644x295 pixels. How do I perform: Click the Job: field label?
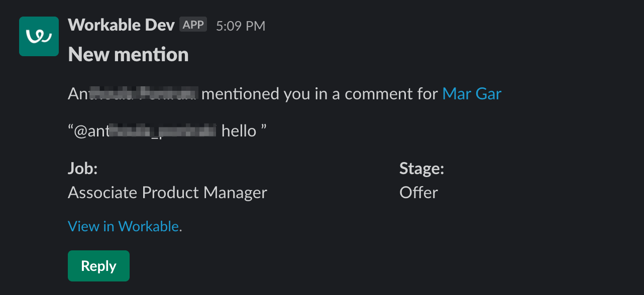tap(82, 169)
